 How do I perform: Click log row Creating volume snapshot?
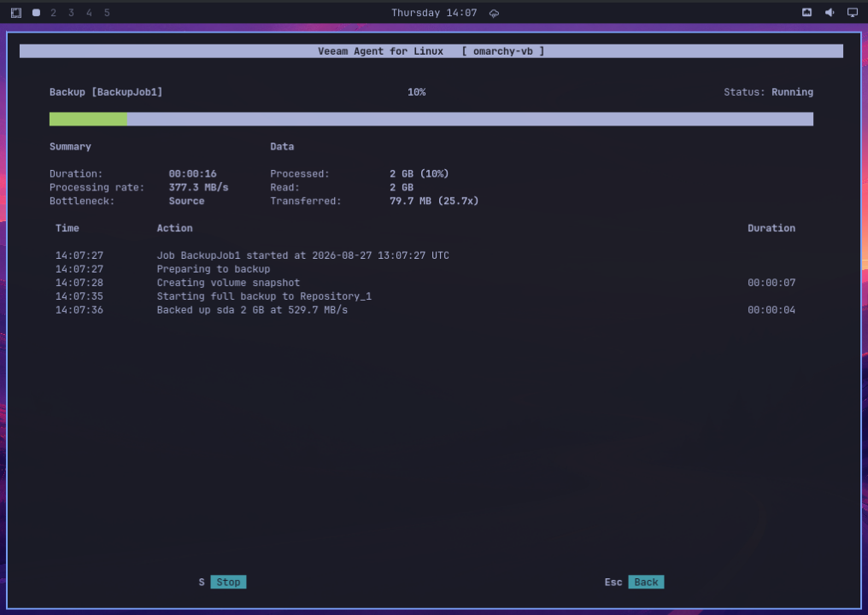[228, 283]
